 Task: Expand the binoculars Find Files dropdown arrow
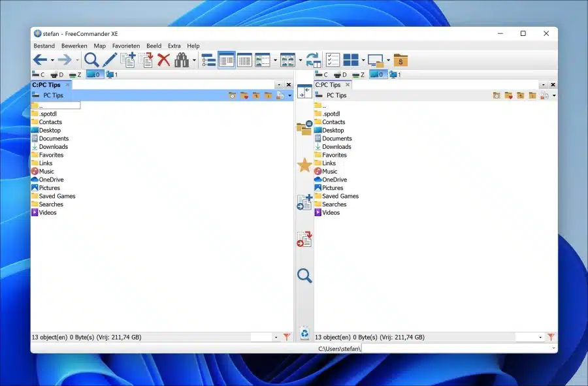pyautogui.click(x=194, y=60)
